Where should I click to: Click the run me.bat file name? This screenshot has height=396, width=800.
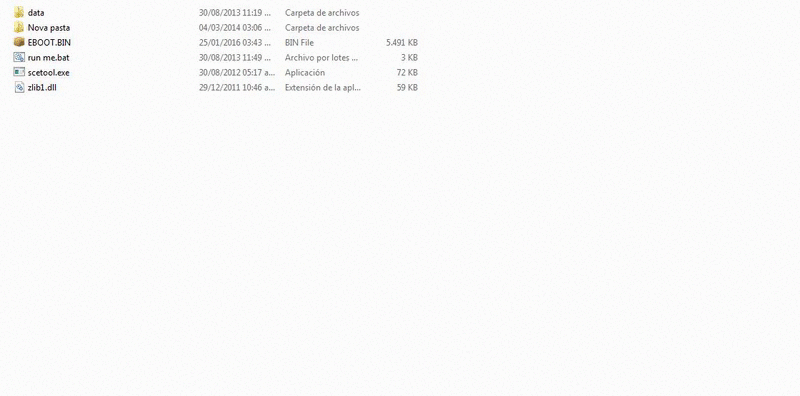[48, 58]
